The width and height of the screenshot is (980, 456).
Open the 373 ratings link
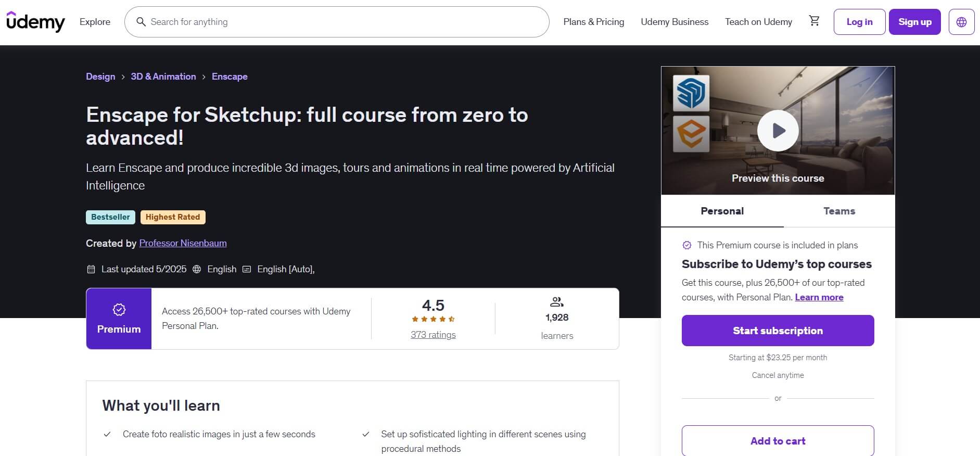click(433, 335)
